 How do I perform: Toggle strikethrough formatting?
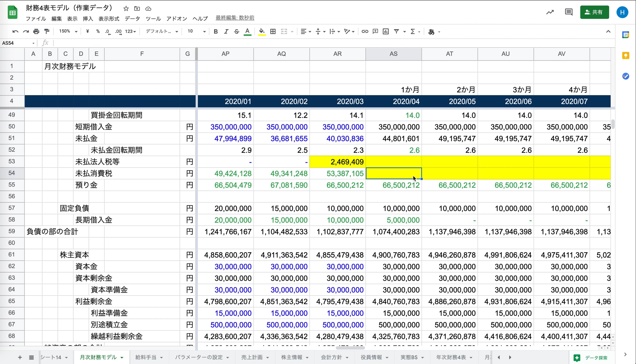(237, 31)
